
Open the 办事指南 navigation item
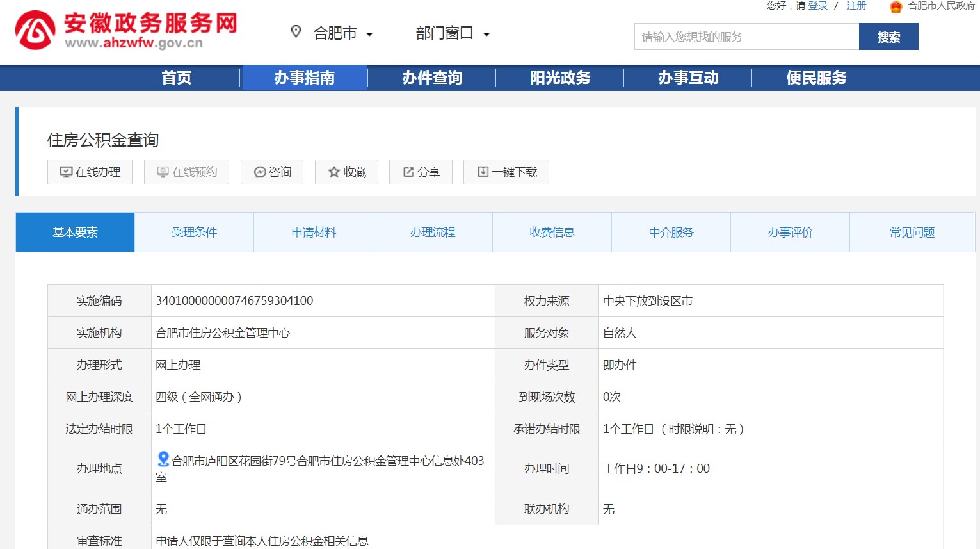[305, 78]
